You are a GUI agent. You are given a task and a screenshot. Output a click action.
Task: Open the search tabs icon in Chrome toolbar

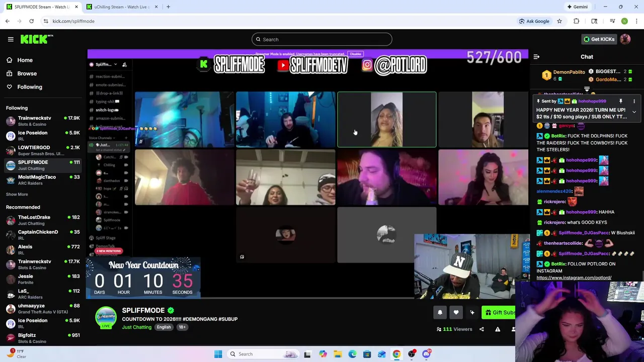594,21
